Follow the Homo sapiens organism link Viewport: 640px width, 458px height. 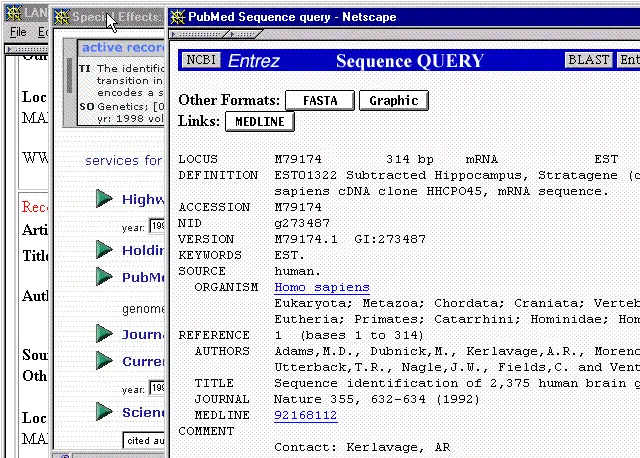[x=322, y=287]
